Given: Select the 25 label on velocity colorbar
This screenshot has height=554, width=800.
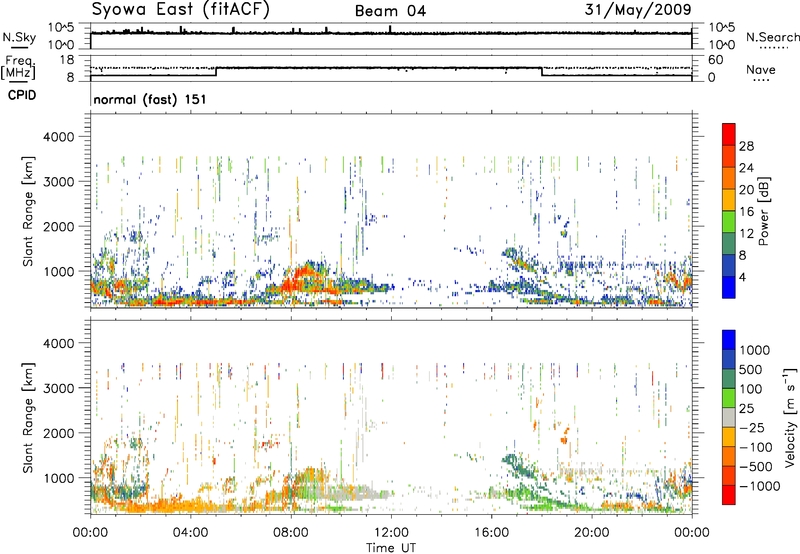Looking at the screenshot, I should [x=747, y=408].
